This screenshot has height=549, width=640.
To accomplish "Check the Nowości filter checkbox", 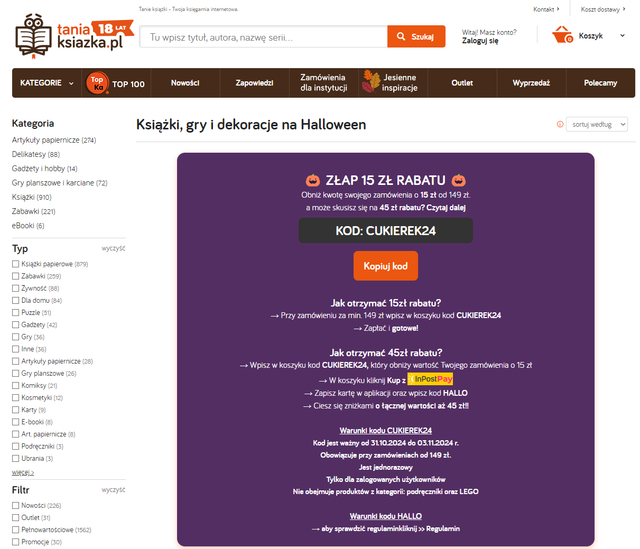I will coord(16,505).
